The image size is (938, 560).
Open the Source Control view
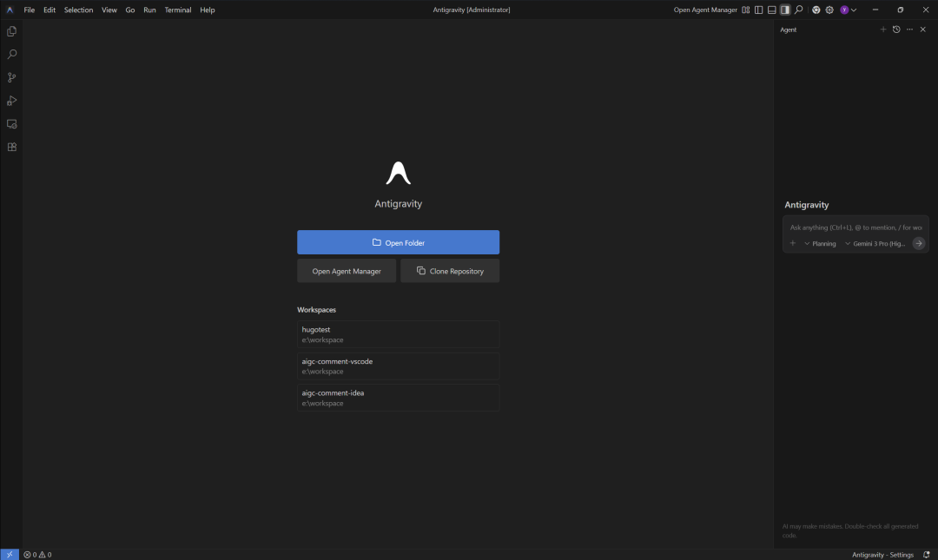(x=11, y=78)
